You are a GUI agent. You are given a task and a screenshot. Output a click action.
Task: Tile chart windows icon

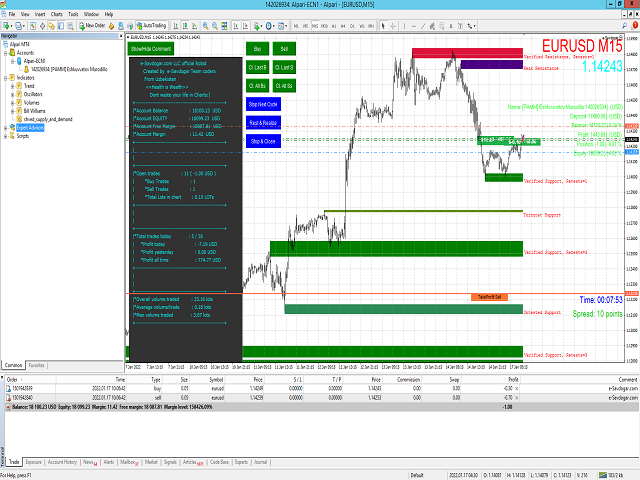224,26
